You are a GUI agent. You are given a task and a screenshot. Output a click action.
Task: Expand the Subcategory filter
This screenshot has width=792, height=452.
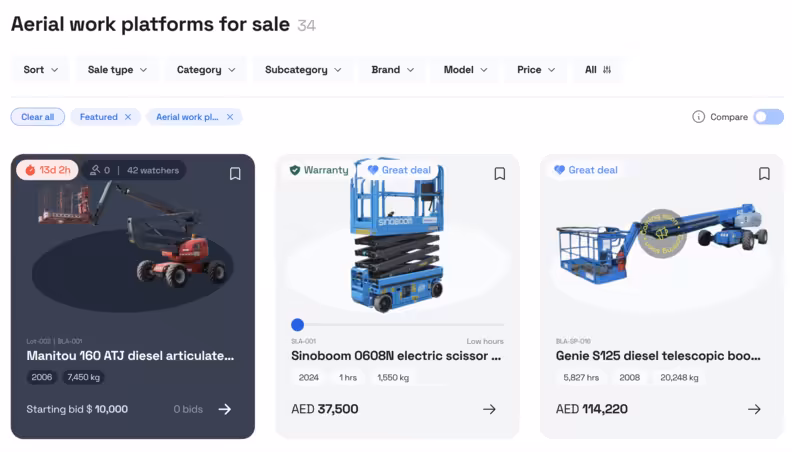(303, 70)
